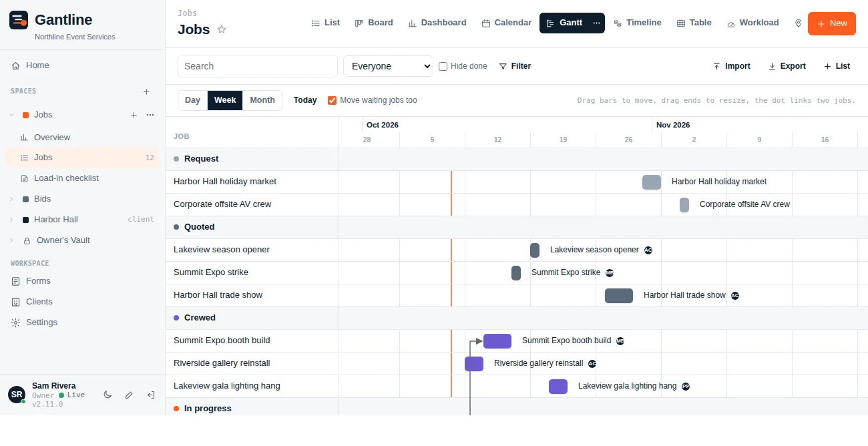The image size is (868, 446).
Task: Click the pencil edit icon in sidebar footer
Action: (x=129, y=395)
